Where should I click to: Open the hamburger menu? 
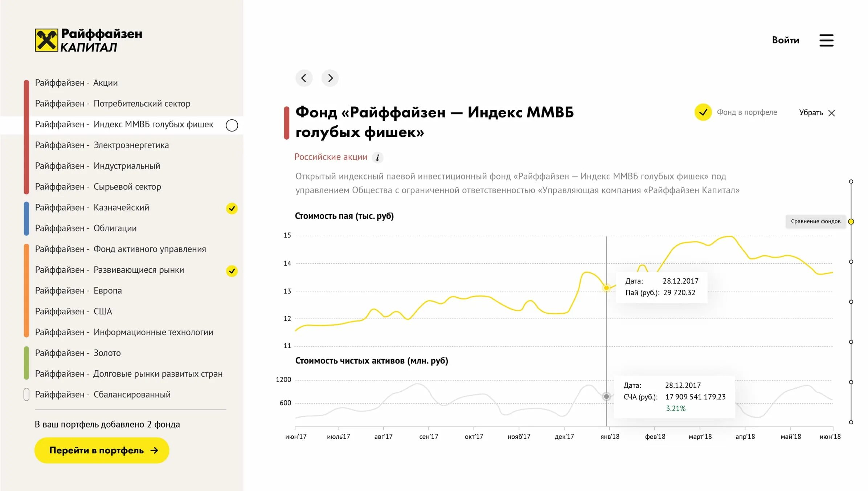[826, 40]
